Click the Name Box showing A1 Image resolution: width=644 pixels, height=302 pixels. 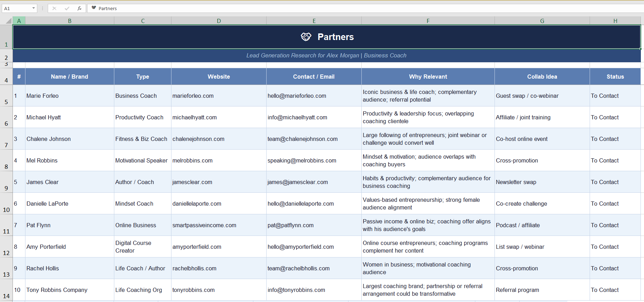click(17, 8)
